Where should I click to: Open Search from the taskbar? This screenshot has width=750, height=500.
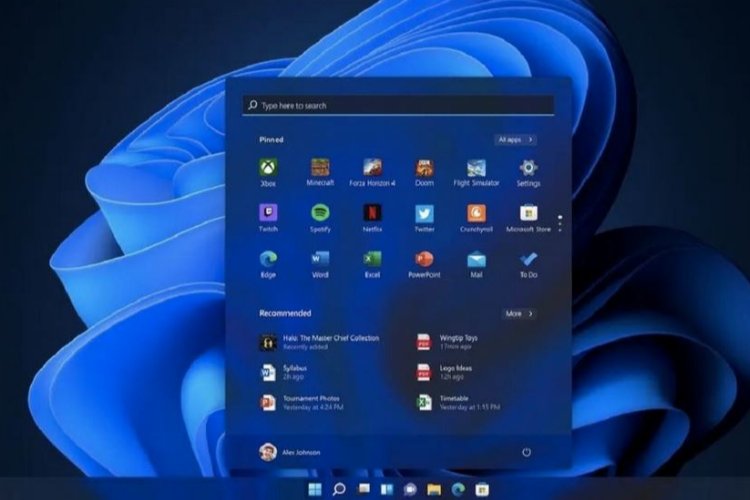(x=339, y=489)
